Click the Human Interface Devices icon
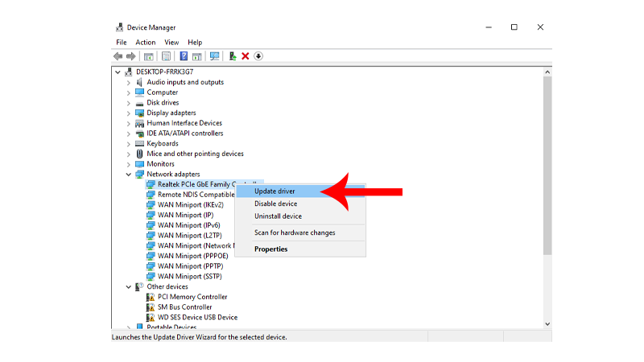The image size is (644, 362). (x=139, y=123)
